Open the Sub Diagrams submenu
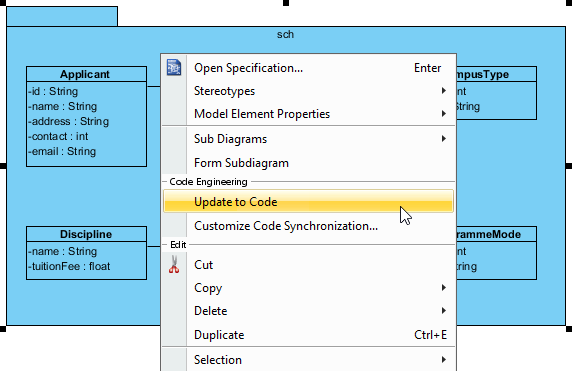This screenshot has height=371, width=572. pos(308,139)
